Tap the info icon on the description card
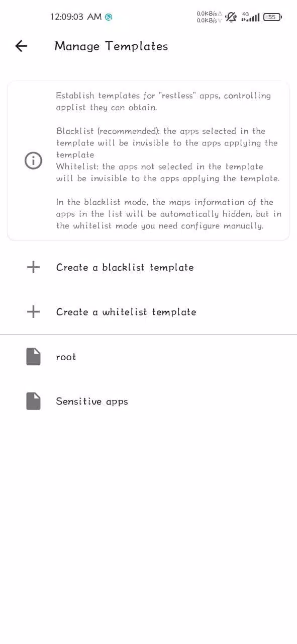 point(33,160)
